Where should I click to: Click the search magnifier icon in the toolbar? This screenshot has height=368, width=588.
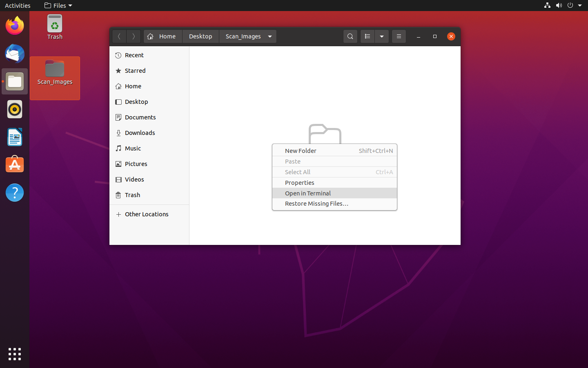[x=350, y=36]
